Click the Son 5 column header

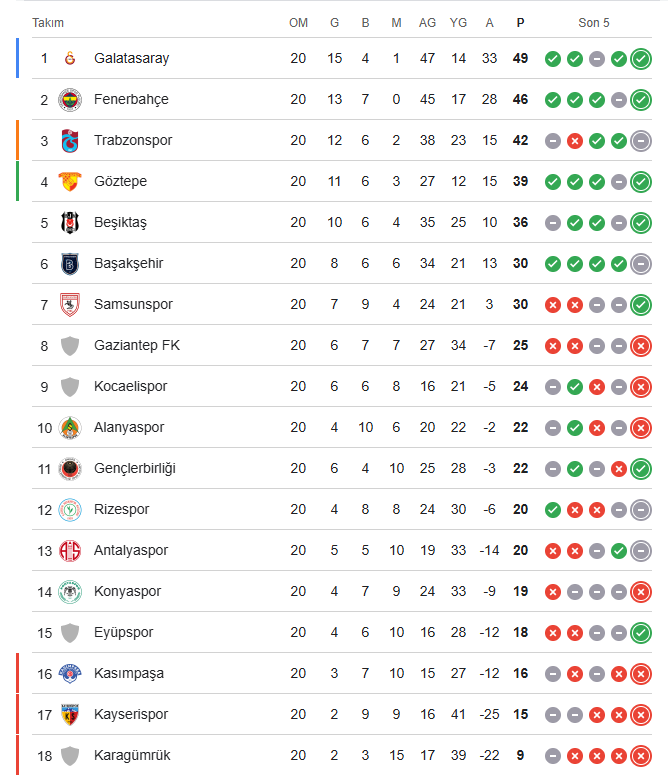[x=593, y=22]
